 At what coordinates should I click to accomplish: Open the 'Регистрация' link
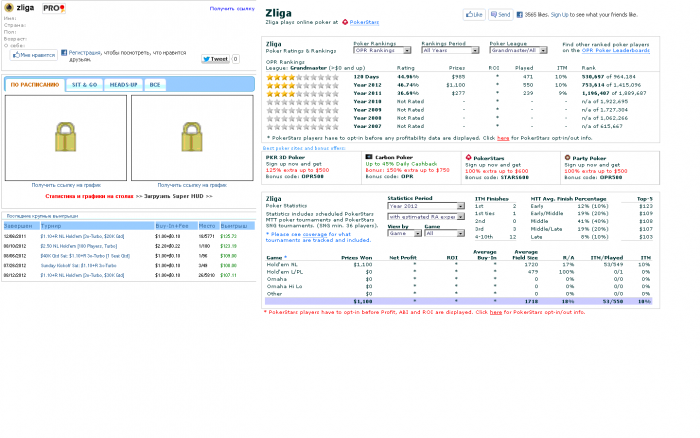click(84, 52)
